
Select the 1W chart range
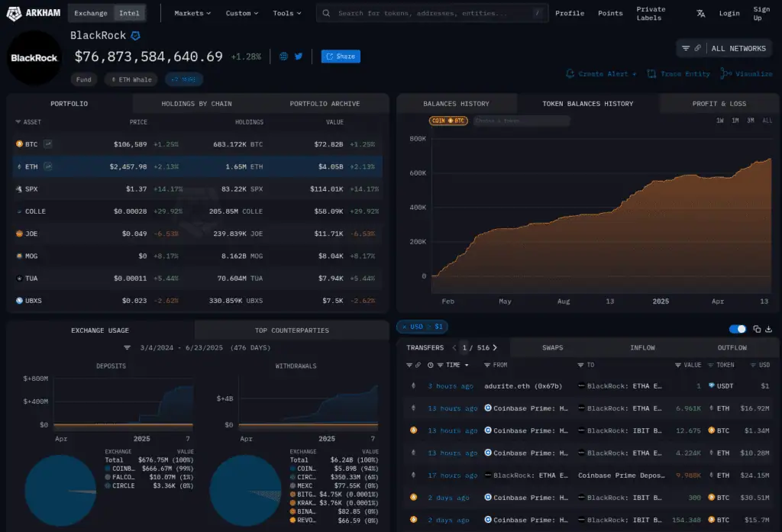tap(719, 121)
